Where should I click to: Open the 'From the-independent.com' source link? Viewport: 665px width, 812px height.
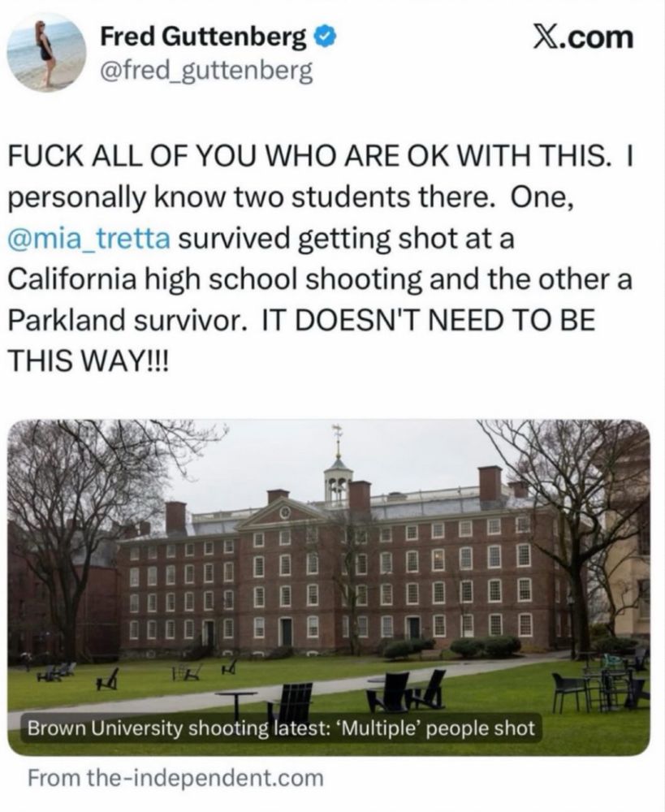pos(175,778)
